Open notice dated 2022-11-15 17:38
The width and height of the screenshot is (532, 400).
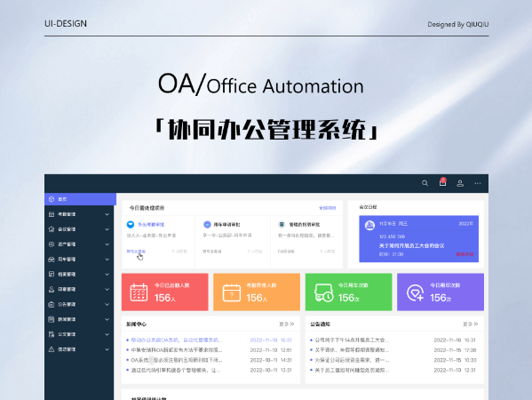[x=393, y=350]
